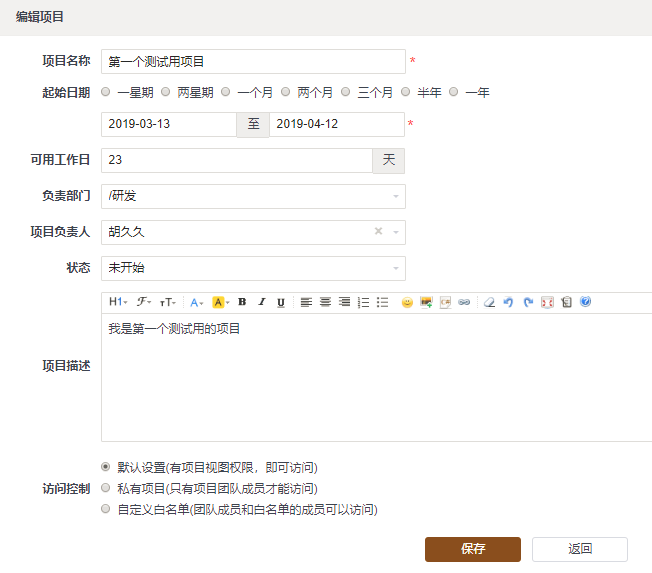Click the 保存 button
This screenshot has height=573, width=652.
click(473, 549)
